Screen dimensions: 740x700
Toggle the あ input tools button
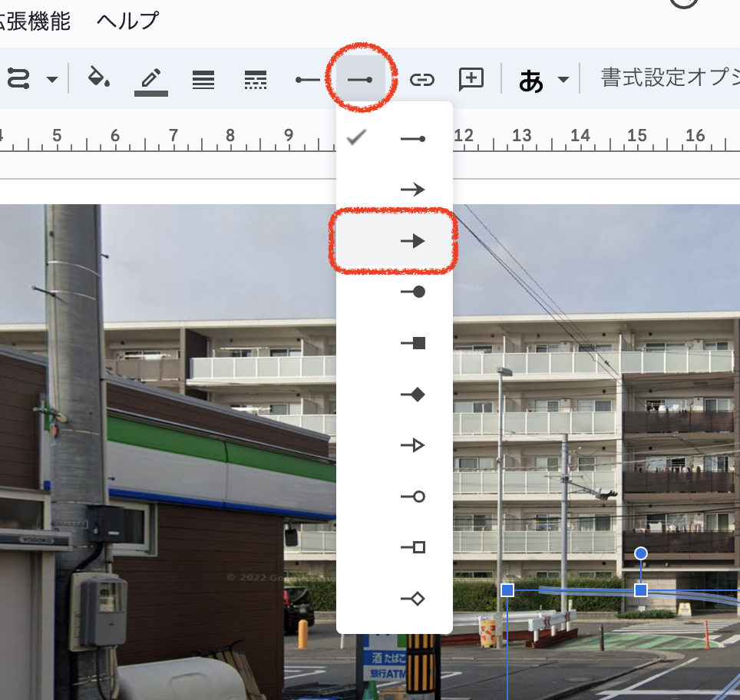pyautogui.click(x=530, y=80)
